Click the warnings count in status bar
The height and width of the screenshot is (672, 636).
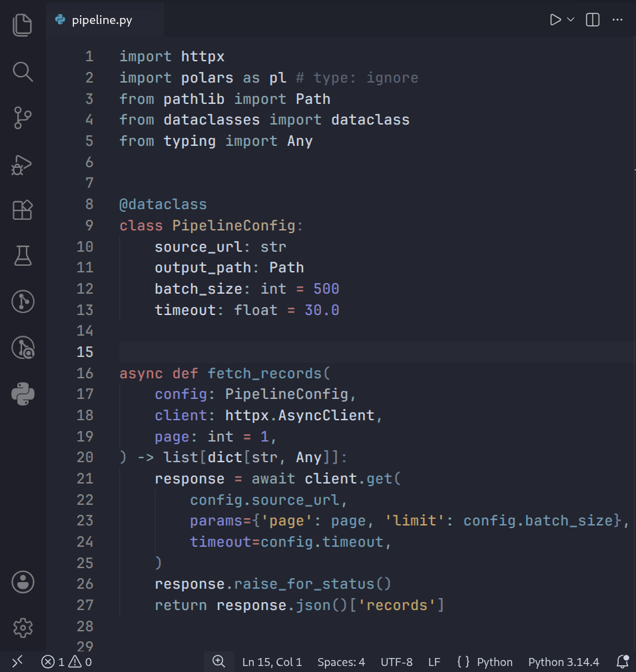pyautogui.click(x=81, y=662)
